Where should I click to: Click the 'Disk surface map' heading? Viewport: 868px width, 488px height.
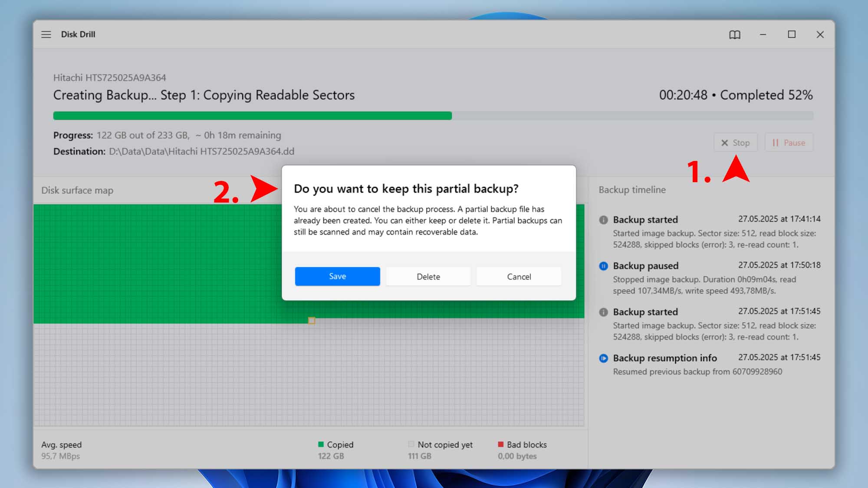tap(77, 190)
